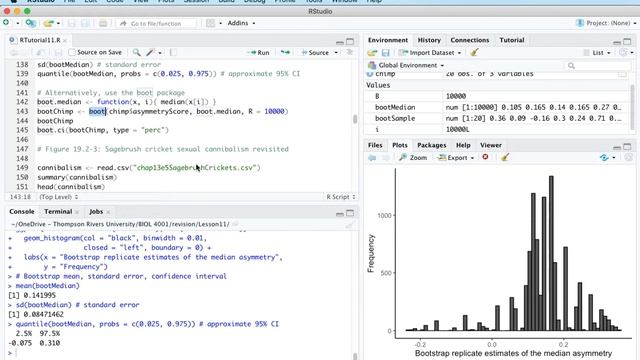The height and width of the screenshot is (360, 640).
Task: Switch to the History tab
Action: (429, 40)
